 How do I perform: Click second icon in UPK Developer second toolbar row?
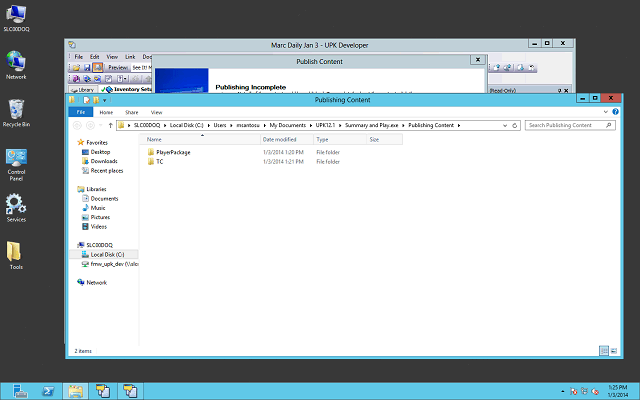[x=87, y=78]
